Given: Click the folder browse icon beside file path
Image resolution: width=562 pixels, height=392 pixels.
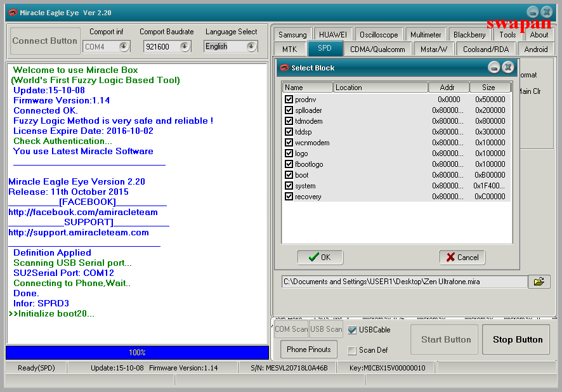Looking at the screenshot, I should (539, 282).
